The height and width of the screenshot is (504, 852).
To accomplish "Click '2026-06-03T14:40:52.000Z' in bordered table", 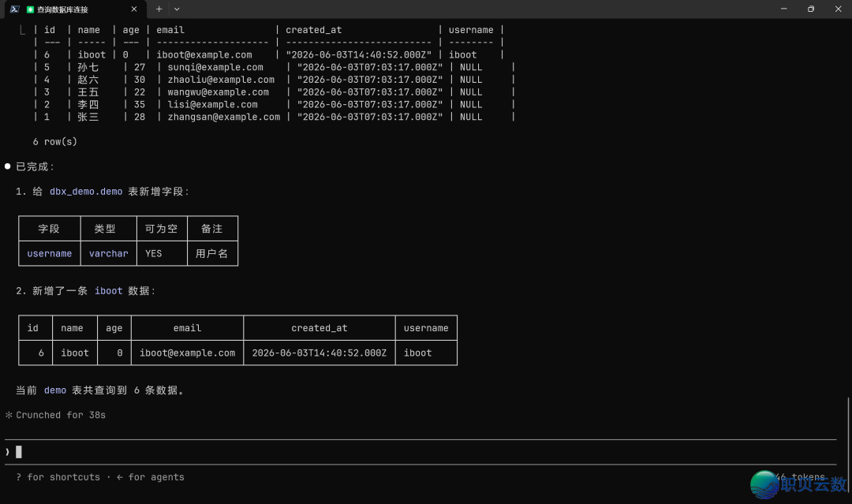I will [x=319, y=353].
